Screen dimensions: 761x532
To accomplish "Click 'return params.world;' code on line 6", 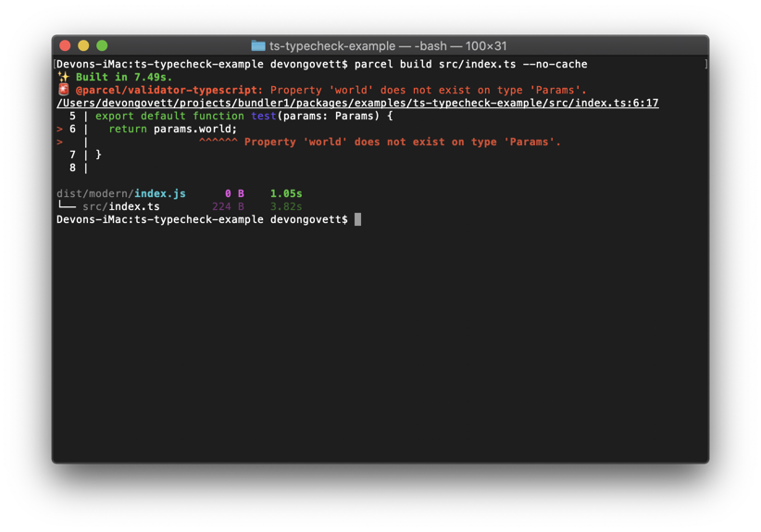I will coord(173,129).
